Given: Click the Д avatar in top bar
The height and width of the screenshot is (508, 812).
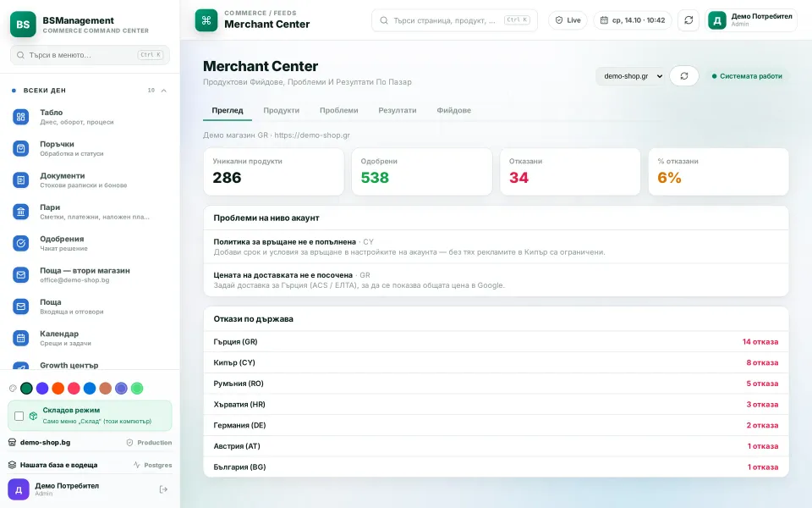Looking at the screenshot, I should (x=717, y=20).
